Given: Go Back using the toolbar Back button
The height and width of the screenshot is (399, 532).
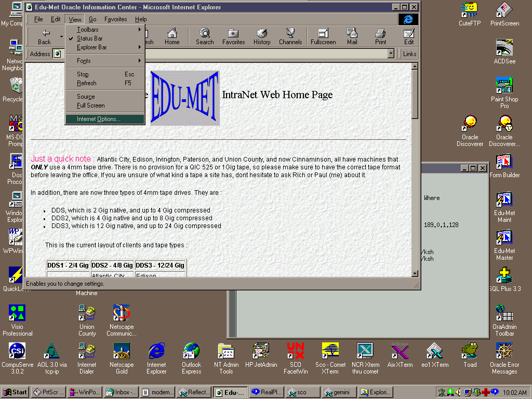Looking at the screenshot, I should click(45, 37).
